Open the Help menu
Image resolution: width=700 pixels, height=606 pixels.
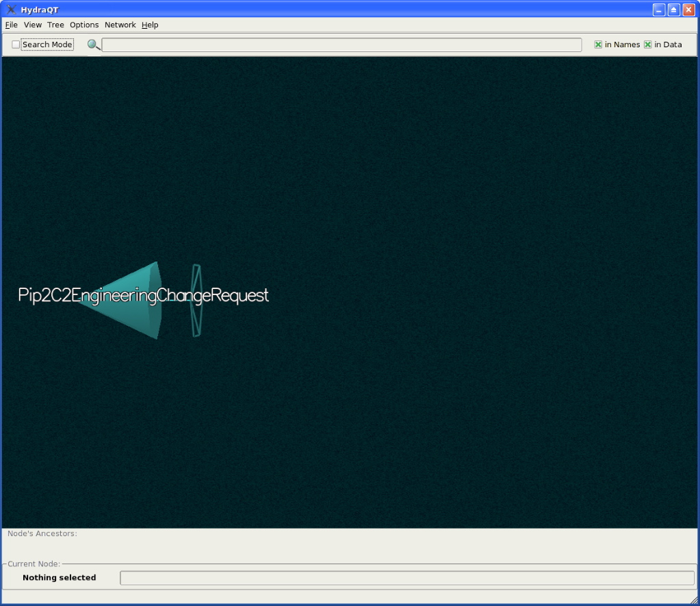[150, 25]
